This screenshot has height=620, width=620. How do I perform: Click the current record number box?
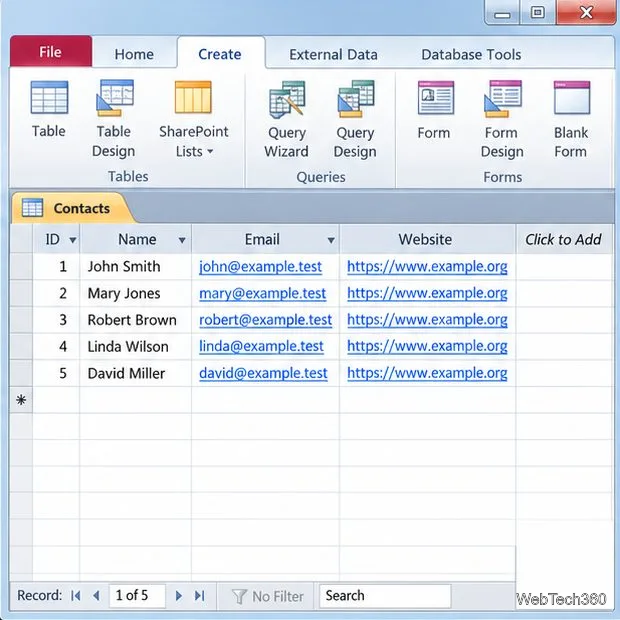point(137,595)
